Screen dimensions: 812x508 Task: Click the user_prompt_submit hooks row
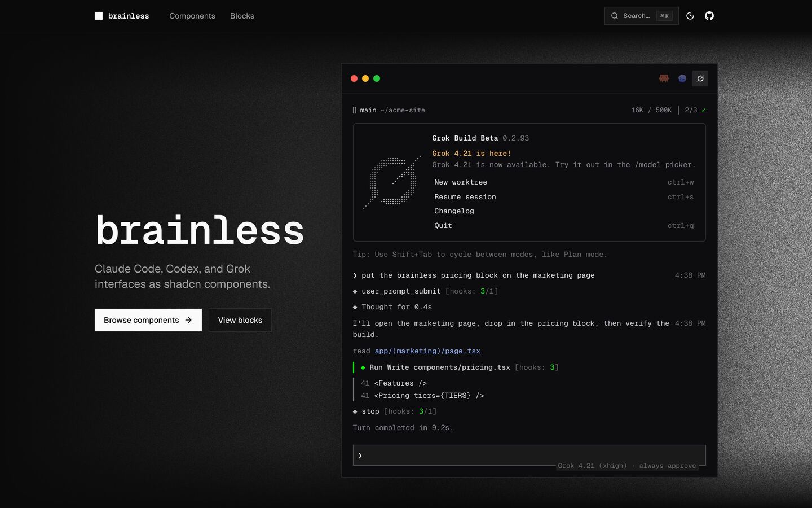tap(426, 291)
